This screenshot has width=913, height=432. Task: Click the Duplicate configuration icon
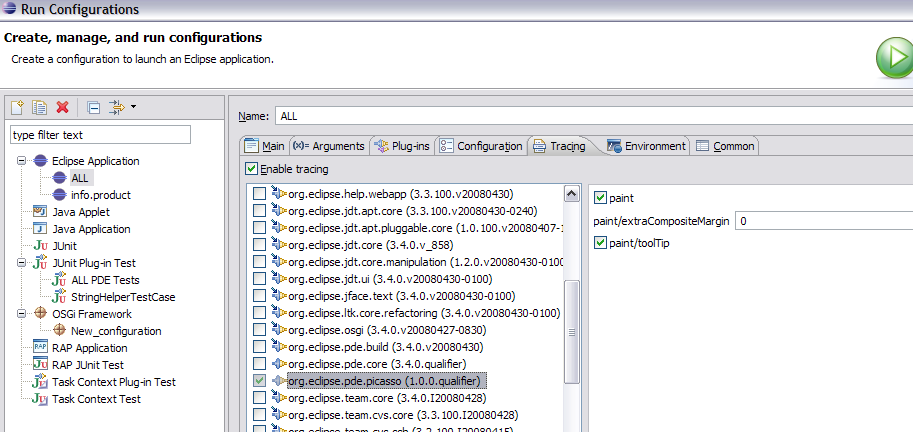pos(39,107)
